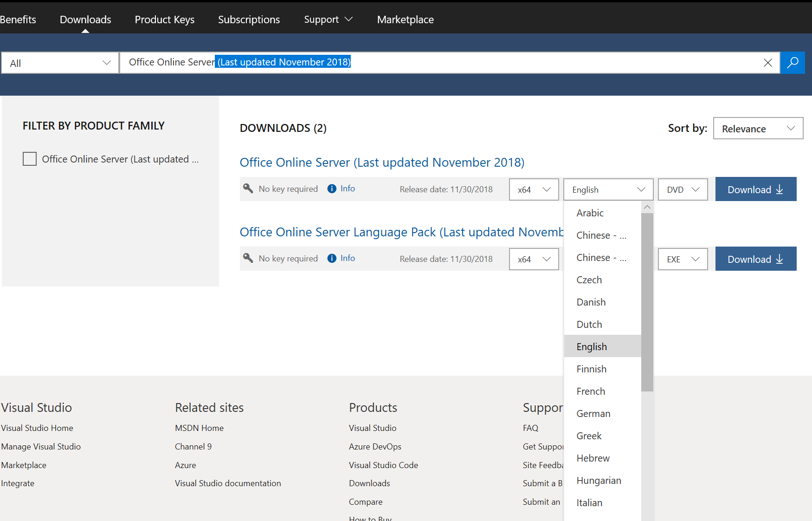Screen dimensions: 812x521
Task: Expand the Support menu
Action: (328, 20)
